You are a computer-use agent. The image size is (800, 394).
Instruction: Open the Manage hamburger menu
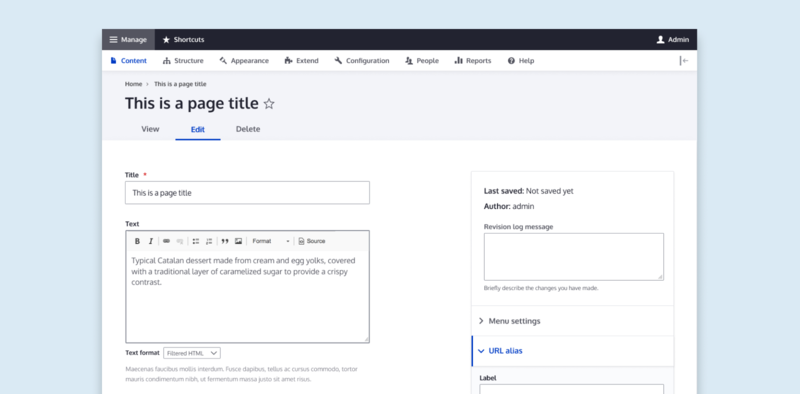(128, 40)
